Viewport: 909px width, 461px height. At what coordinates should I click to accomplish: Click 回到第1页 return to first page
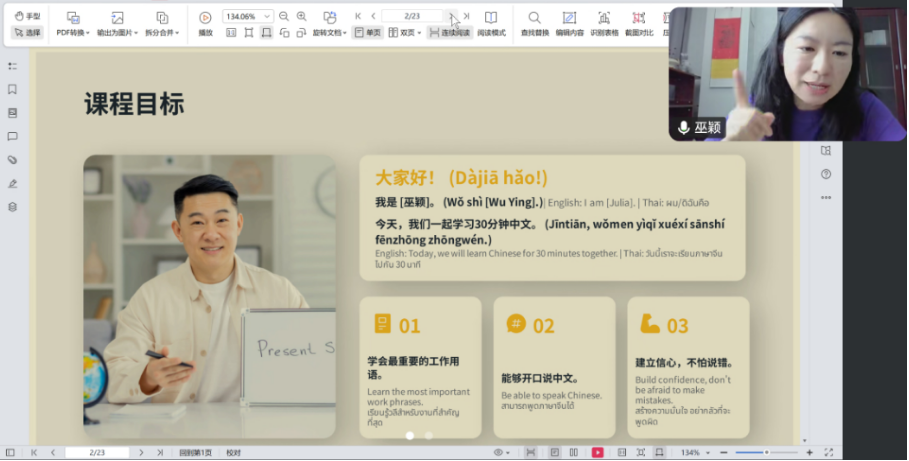(x=195, y=452)
